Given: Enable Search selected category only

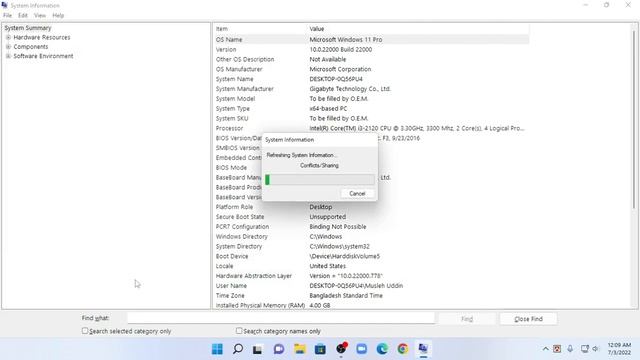Looking at the screenshot, I should (85, 331).
